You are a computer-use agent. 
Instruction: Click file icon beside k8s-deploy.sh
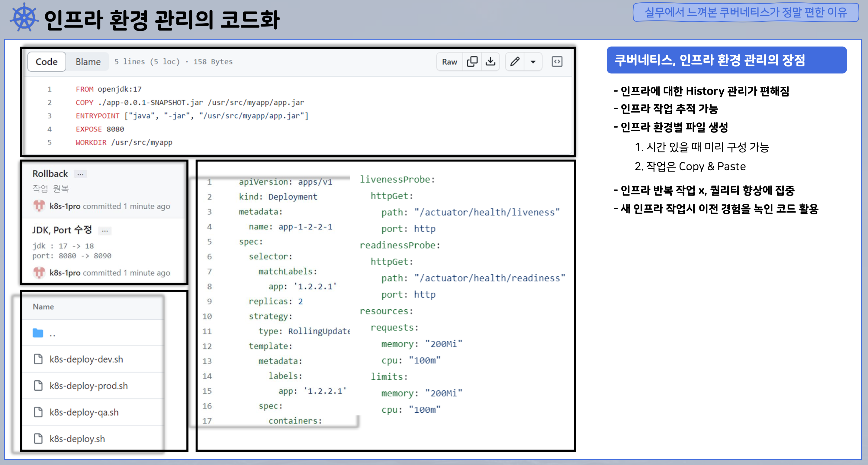pyautogui.click(x=38, y=438)
